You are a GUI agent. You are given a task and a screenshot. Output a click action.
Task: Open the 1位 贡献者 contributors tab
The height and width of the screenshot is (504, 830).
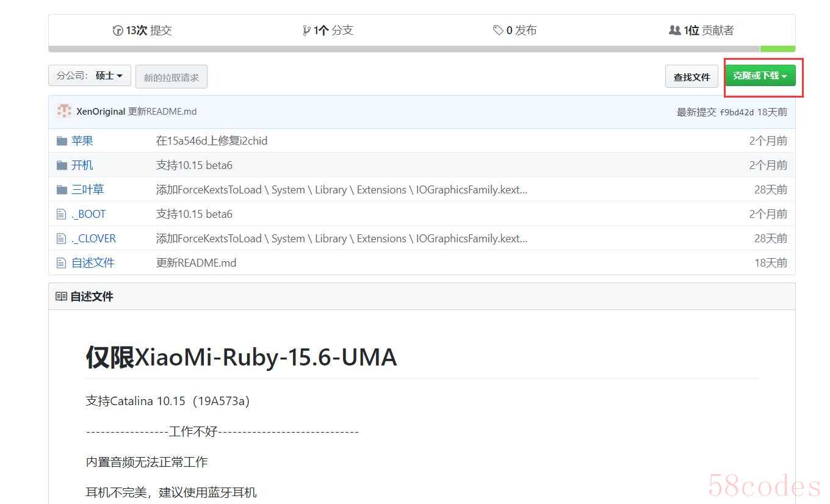click(708, 31)
